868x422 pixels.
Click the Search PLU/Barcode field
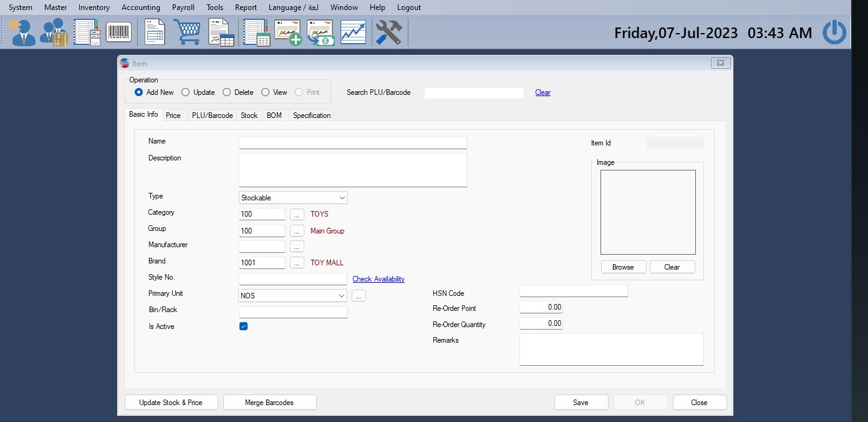pyautogui.click(x=475, y=92)
